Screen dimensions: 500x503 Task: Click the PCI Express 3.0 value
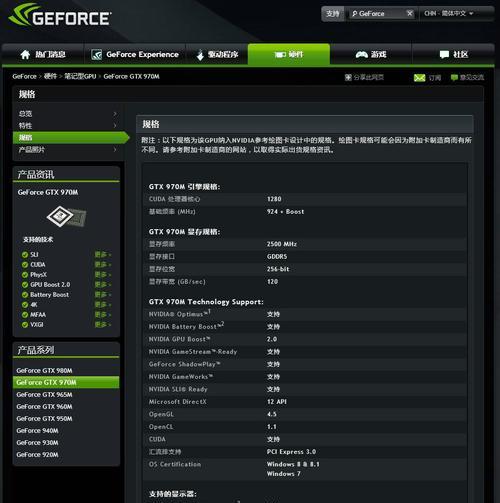tap(291, 452)
